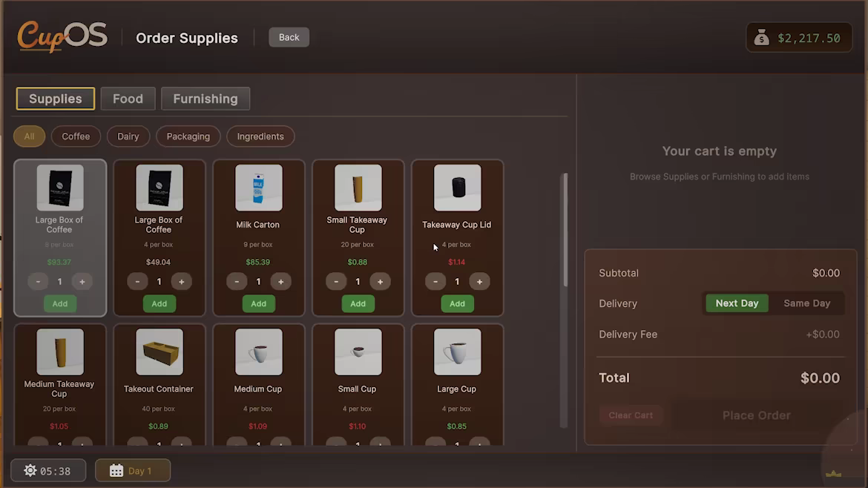The width and height of the screenshot is (868, 488).
Task: Choose Same Day delivery
Action: coord(806,303)
